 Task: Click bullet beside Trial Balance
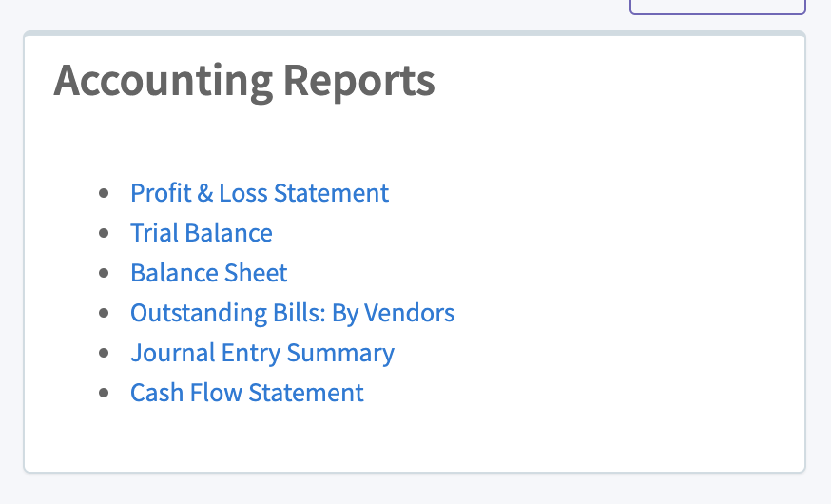coord(104,233)
